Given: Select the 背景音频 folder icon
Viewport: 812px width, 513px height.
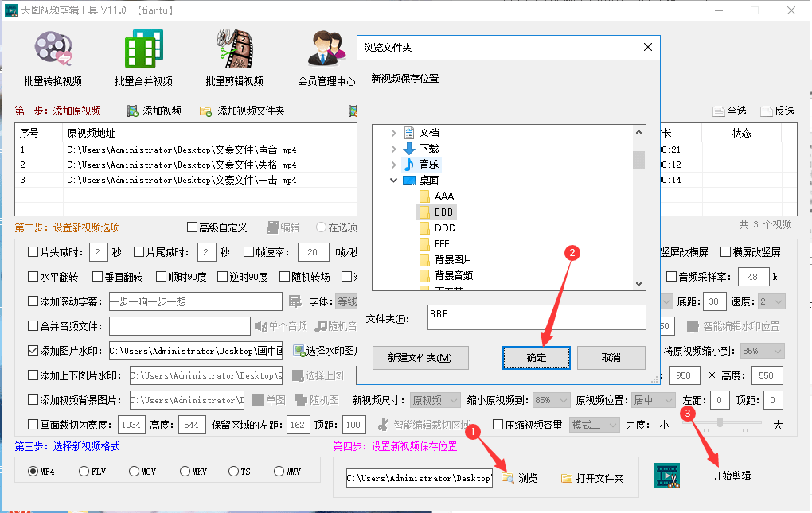Looking at the screenshot, I should point(424,276).
